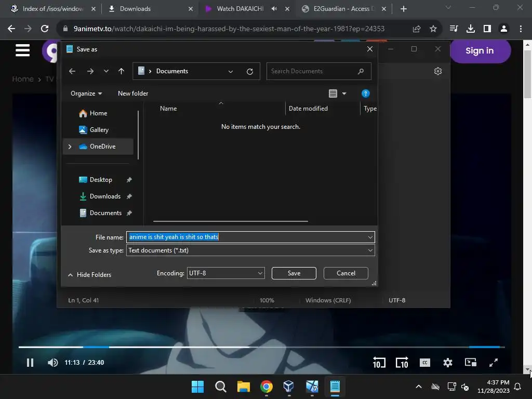Click Sign in on 9anime page
The image size is (532, 399).
coord(480,51)
